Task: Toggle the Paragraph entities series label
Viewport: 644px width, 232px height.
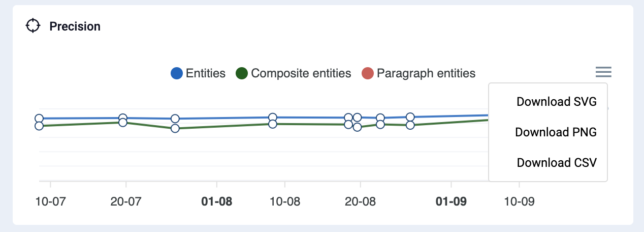Action: coord(426,73)
